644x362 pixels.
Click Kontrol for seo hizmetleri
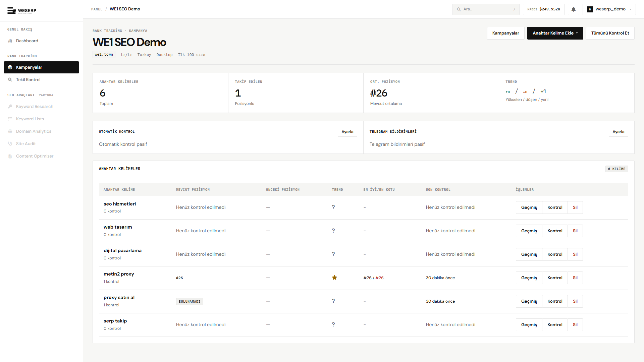(555, 207)
